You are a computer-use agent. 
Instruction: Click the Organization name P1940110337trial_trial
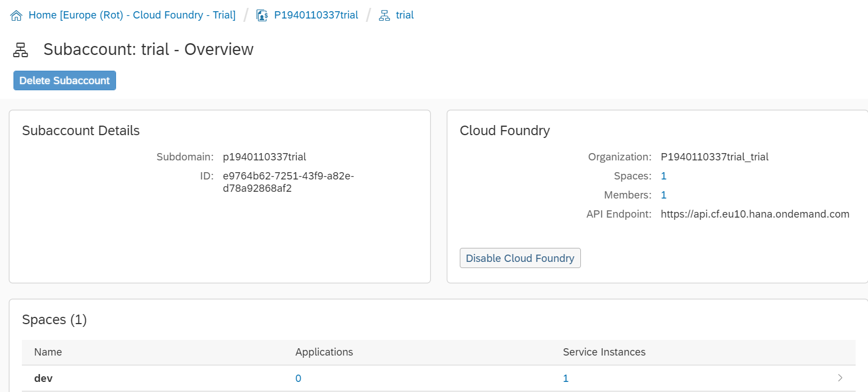point(714,156)
